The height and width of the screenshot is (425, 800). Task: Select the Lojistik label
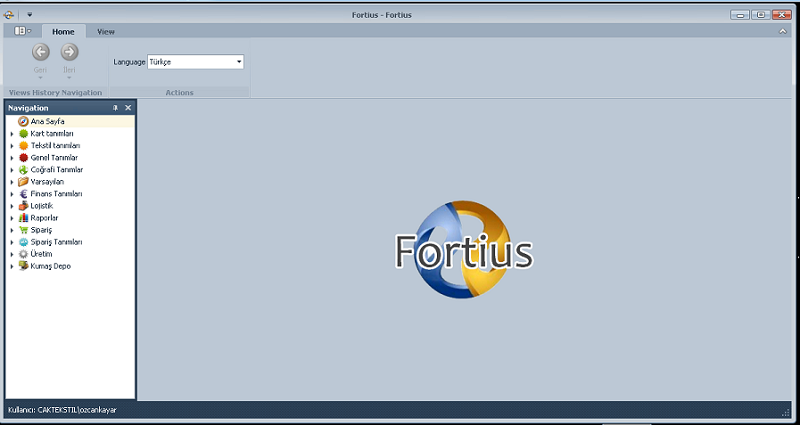[x=41, y=206]
